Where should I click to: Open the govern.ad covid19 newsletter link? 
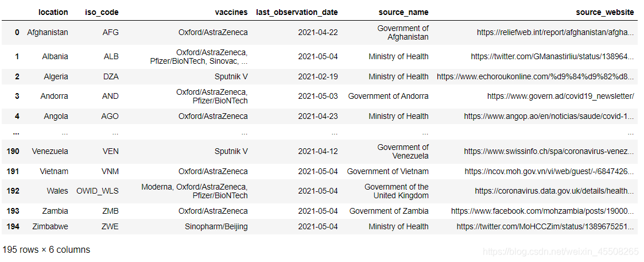pyautogui.click(x=560, y=97)
